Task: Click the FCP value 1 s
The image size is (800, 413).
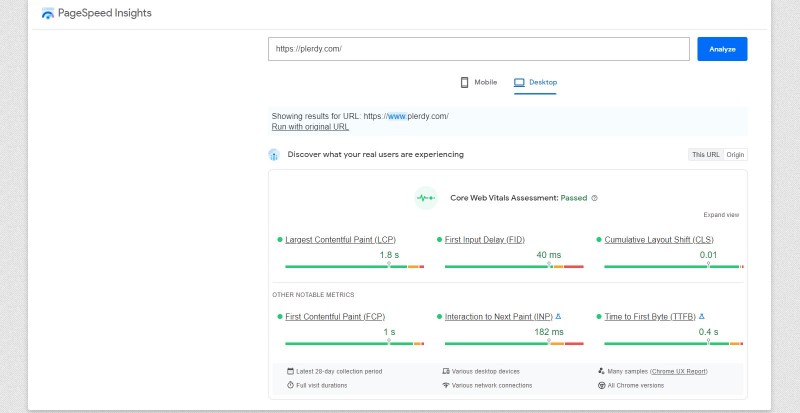Action: 389,332
